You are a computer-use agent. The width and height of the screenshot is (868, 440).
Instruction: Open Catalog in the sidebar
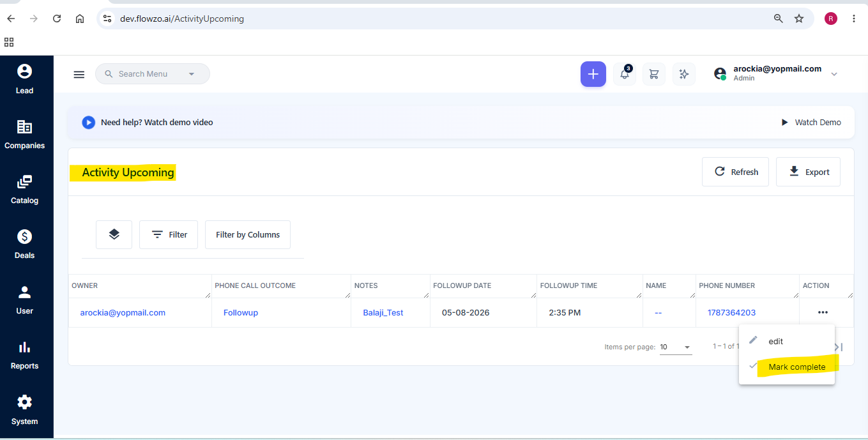24,190
